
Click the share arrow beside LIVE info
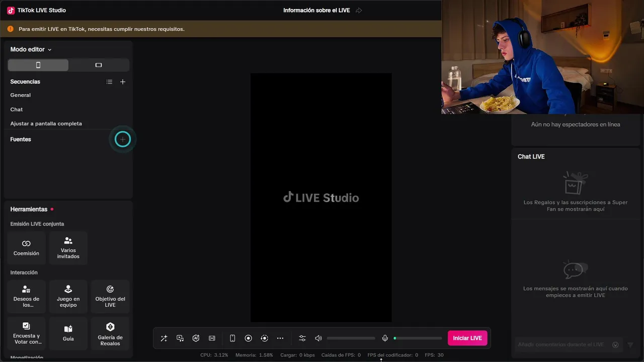click(x=359, y=11)
